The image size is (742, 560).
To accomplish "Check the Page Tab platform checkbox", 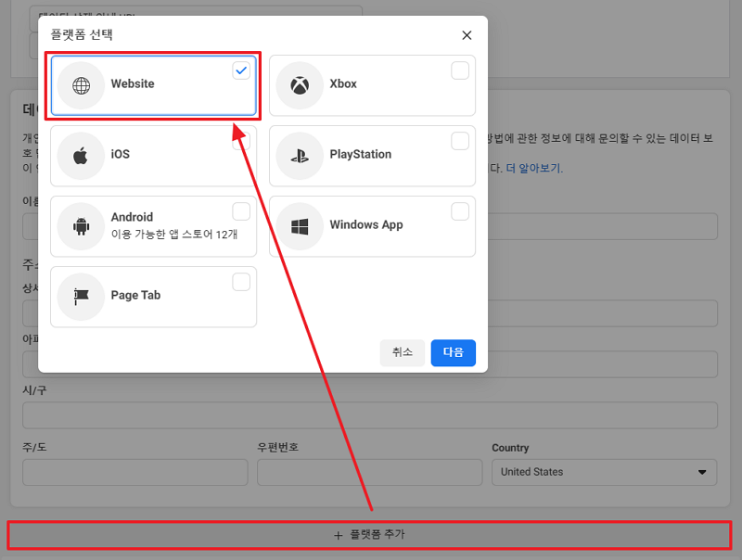I will [x=241, y=282].
